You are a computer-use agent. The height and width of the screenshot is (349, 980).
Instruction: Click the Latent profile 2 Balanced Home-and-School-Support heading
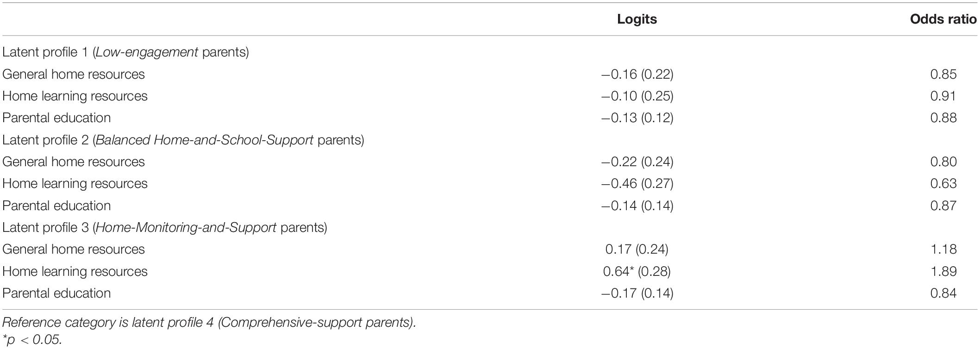pos(183,140)
